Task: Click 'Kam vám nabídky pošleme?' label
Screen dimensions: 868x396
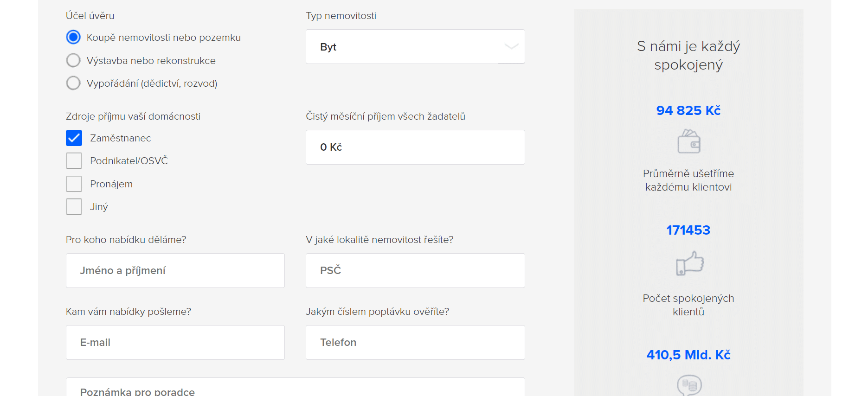Action: click(129, 312)
